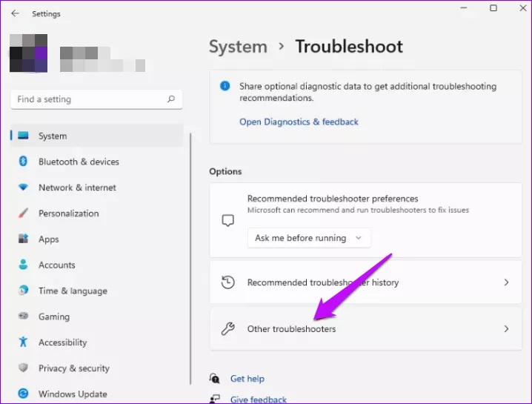Click the speech bubble preferences icon
The width and height of the screenshot is (532, 404).
(x=227, y=220)
